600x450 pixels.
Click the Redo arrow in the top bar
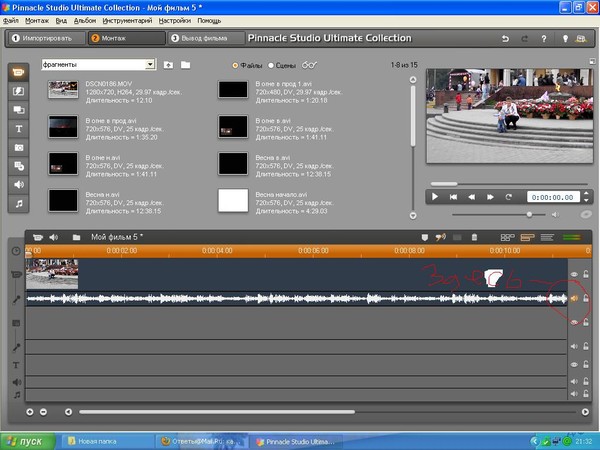(525, 38)
